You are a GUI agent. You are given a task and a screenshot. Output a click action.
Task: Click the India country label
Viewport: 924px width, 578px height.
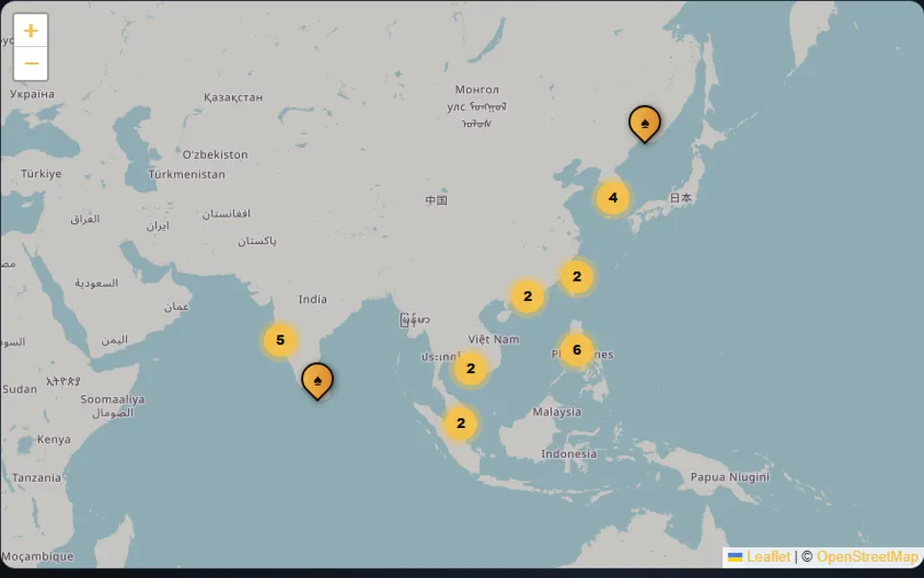[312, 300]
